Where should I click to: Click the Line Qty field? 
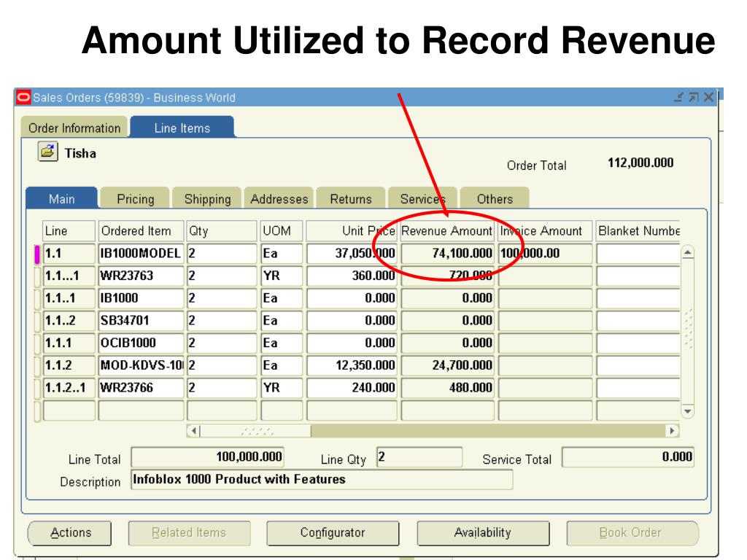click(419, 457)
